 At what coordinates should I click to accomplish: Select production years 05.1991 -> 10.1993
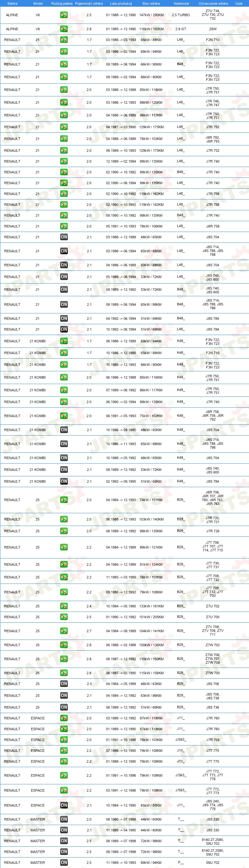pos(121,227)
